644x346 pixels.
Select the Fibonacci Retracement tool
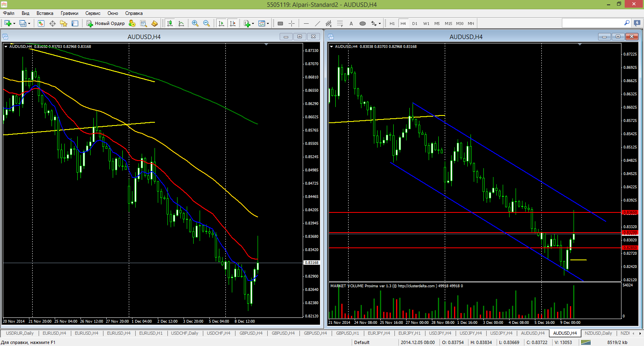pos(340,23)
